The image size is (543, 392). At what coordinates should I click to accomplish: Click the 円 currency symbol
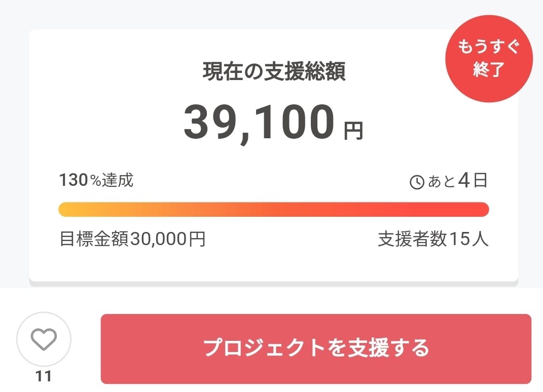tap(353, 132)
